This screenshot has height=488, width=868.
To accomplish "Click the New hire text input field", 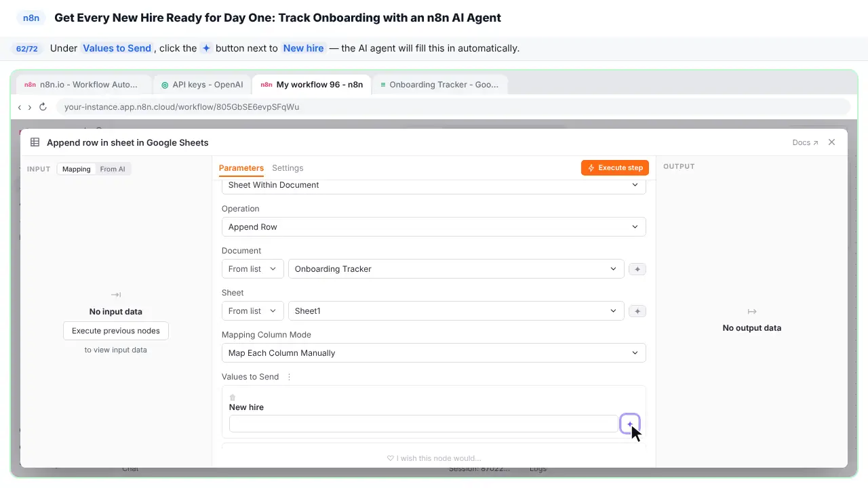I will click(423, 424).
